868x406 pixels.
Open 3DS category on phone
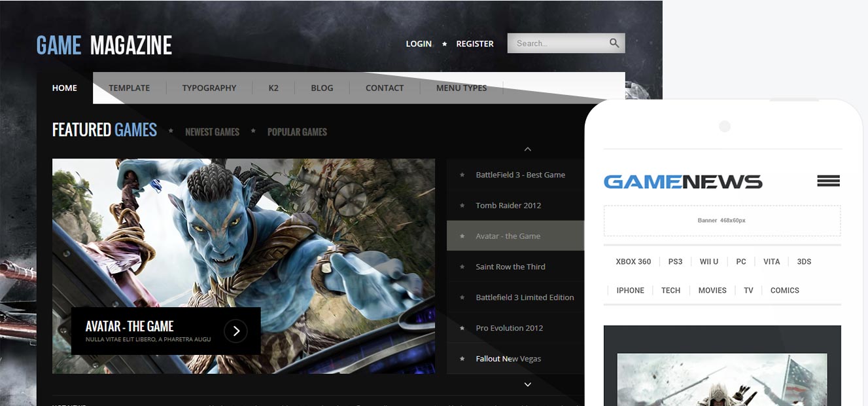804,261
